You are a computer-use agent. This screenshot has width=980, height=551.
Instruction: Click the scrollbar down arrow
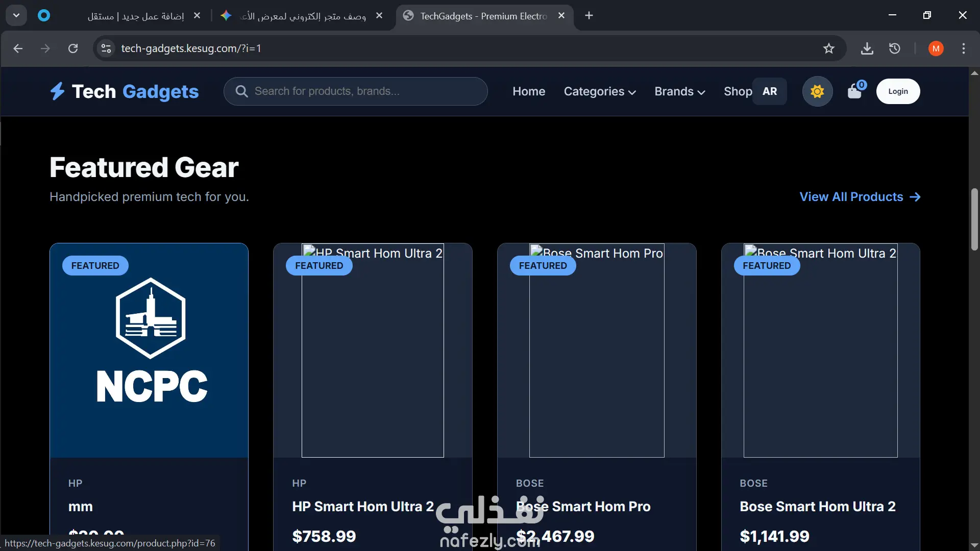[974, 545]
